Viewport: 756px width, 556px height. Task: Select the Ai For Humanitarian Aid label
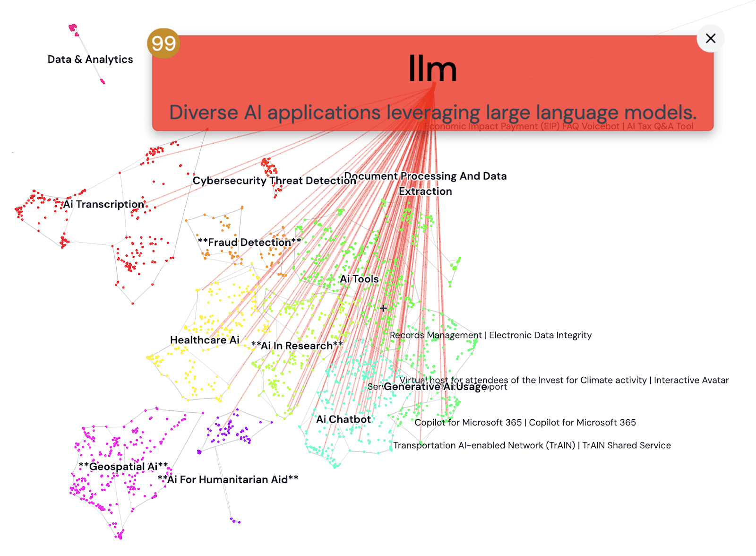point(228,479)
